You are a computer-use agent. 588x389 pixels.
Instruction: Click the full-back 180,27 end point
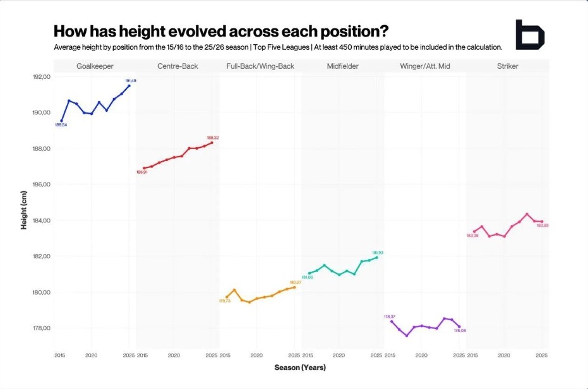pyautogui.click(x=294, y=287)
